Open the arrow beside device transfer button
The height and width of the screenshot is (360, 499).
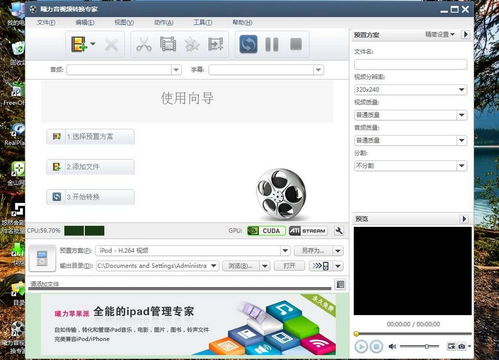[x=338, y=266]
